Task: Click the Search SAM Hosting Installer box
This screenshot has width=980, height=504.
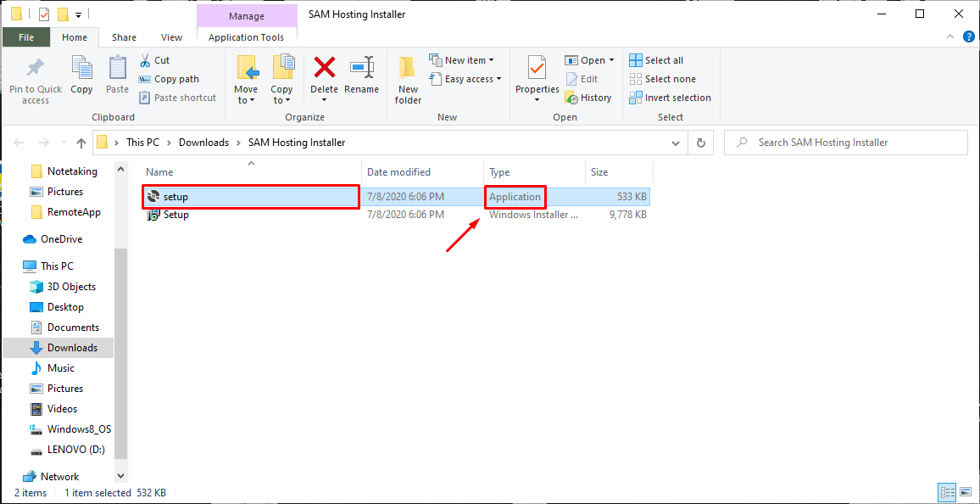Action: pyautogui.click(x=845, y=143)
